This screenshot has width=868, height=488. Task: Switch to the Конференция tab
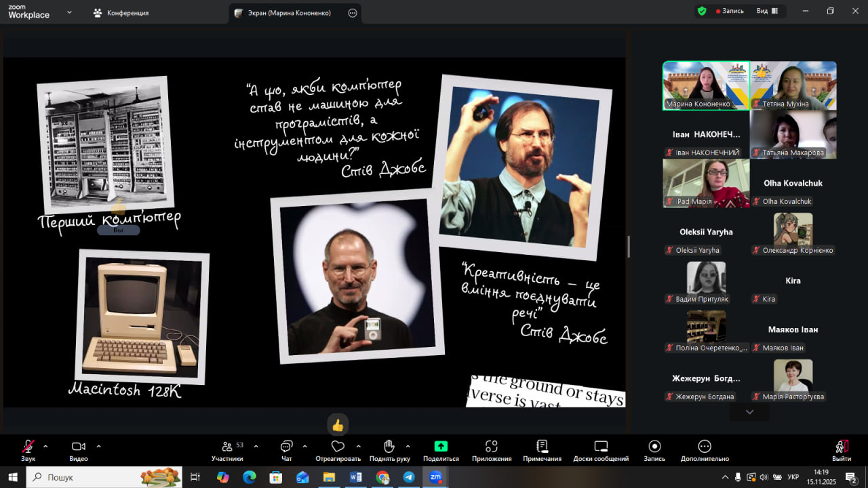[x=121, y=13]
